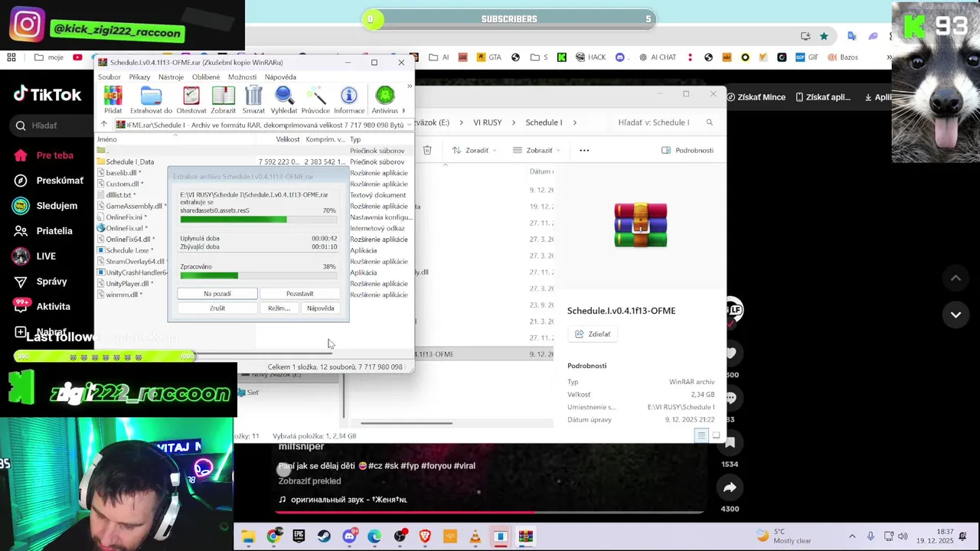
Task: Click the Antivirus bug icon
Action: 385,99
